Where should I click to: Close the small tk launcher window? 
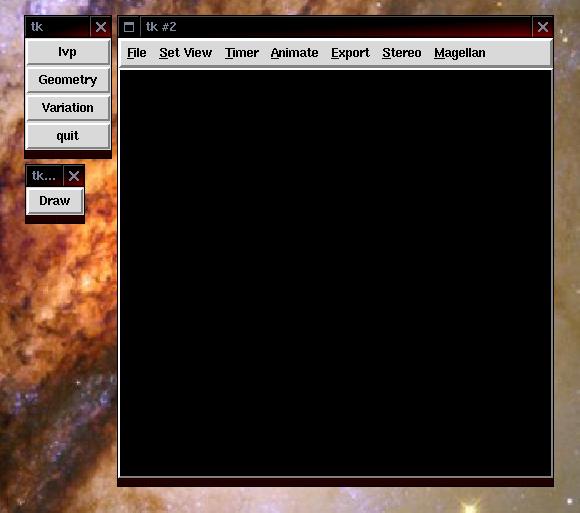click(101, 27)
